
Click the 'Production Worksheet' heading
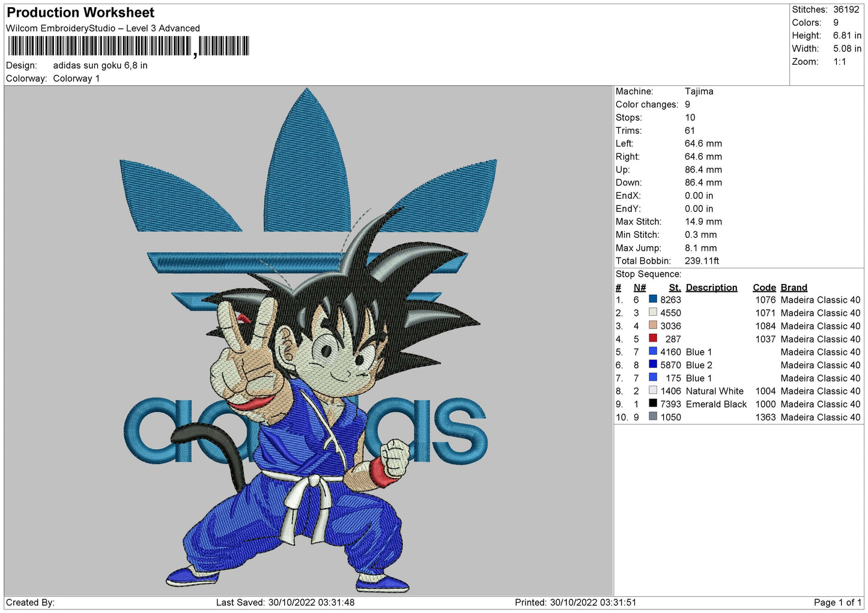[80, 13]
